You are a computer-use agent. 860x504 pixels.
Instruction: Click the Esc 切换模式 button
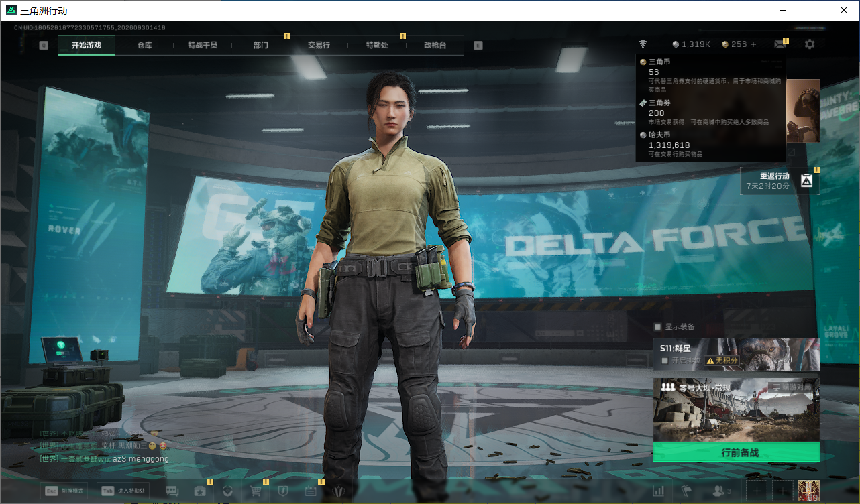[x=64, y=491]
